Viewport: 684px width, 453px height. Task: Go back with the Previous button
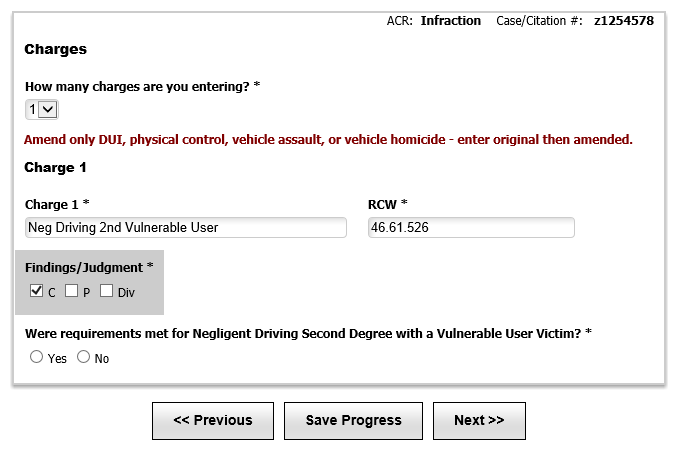213,421
